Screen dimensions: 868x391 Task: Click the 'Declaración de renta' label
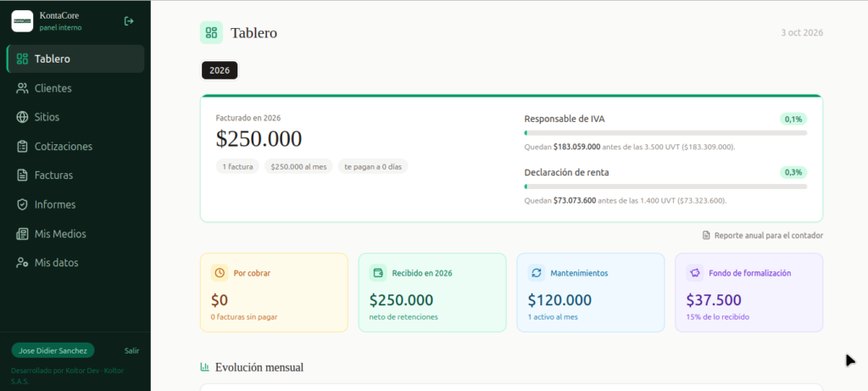pyautogui.click(x=566, y=172)
